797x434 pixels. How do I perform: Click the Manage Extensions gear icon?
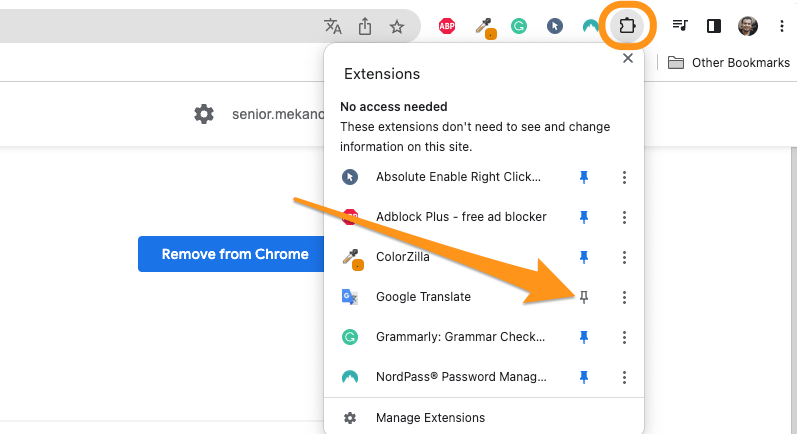click(350, 418)
